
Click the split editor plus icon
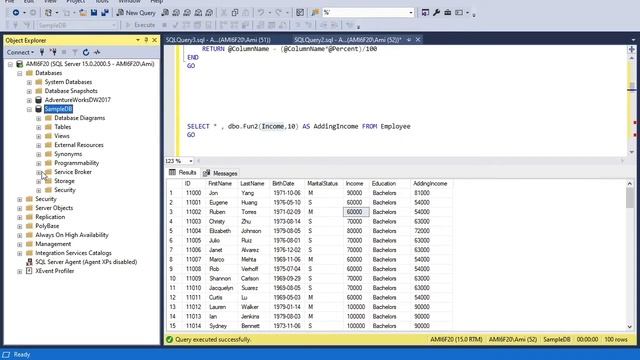(x=632, y=49)
